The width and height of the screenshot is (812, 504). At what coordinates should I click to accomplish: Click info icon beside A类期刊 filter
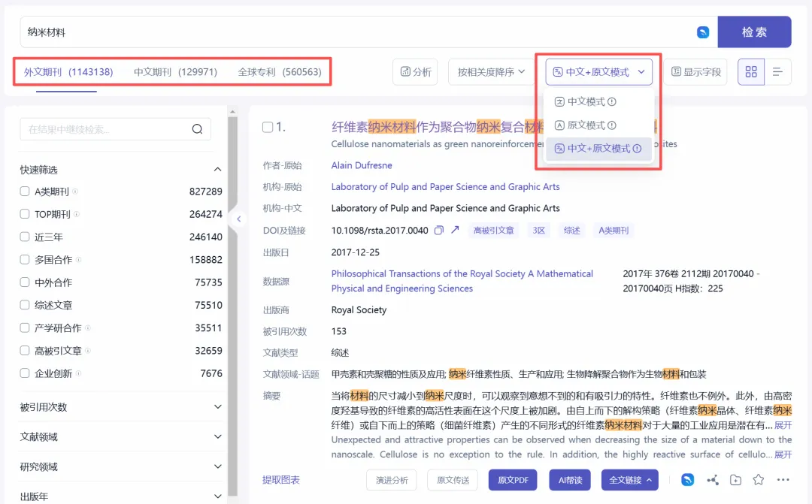tap(75, 192)
